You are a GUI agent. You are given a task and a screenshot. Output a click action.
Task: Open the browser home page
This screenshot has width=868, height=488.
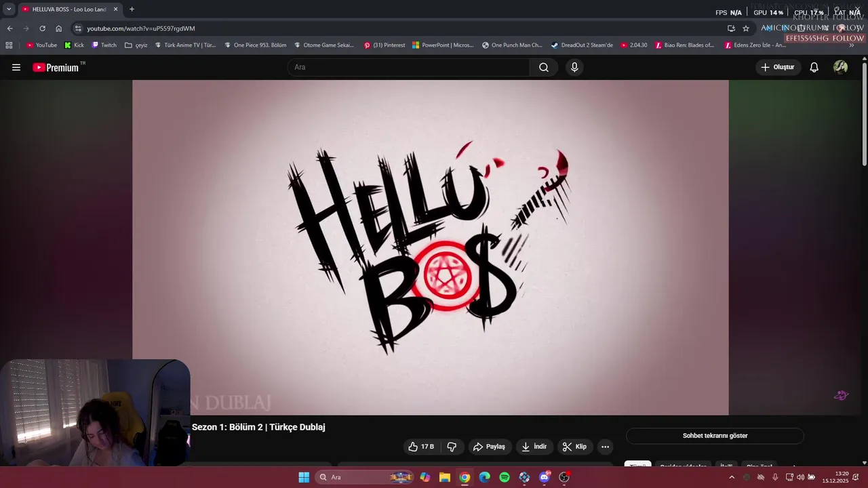pos(58,28)
